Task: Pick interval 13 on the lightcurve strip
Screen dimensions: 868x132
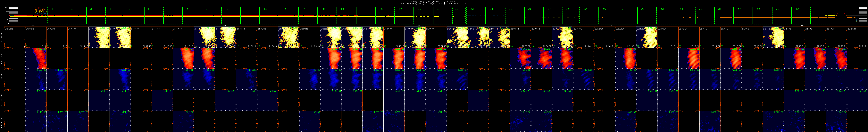Action: coord(289,15)
